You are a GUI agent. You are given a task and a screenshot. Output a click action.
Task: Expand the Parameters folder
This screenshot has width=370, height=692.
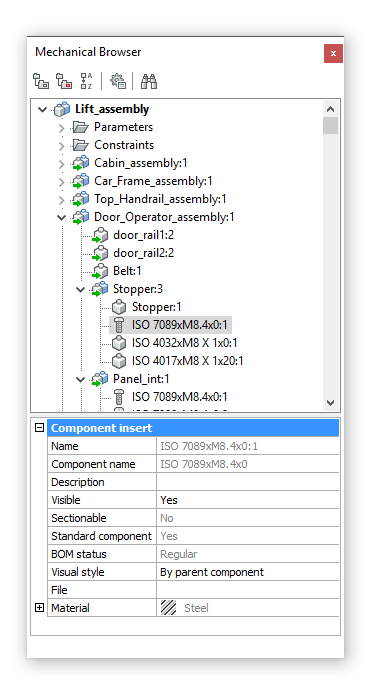(x=61, y=128)
